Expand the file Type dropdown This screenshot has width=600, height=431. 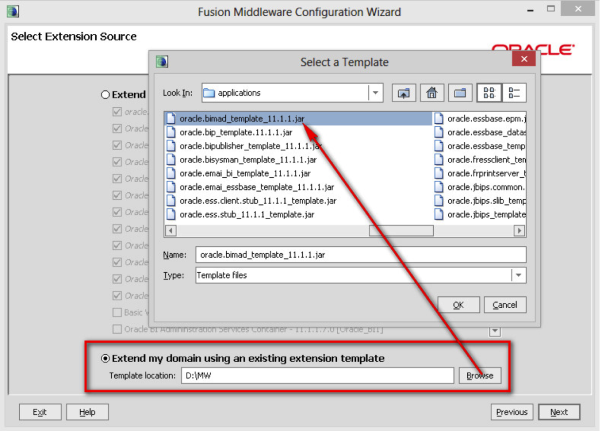pos(518,275)
